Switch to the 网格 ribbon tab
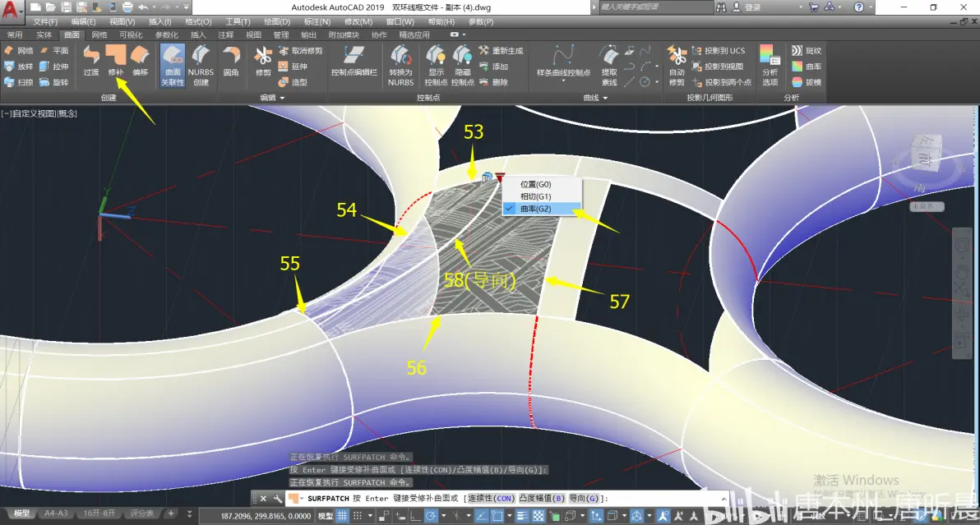This screenshot has height=525, width=980. (99, 35)
